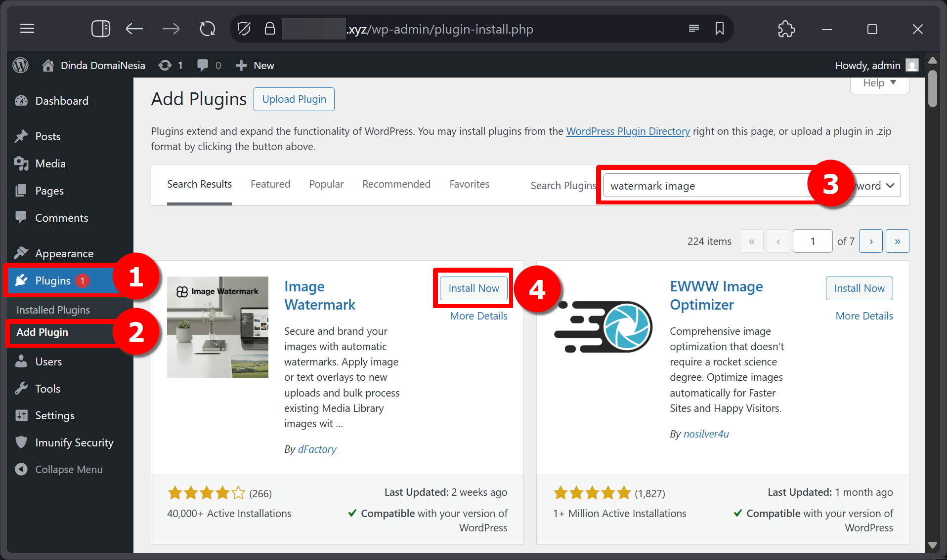Image resolution: width=947 pixels, height=560 pixels.
Task: Click the plus icon next to New
Action: (241, 65)
